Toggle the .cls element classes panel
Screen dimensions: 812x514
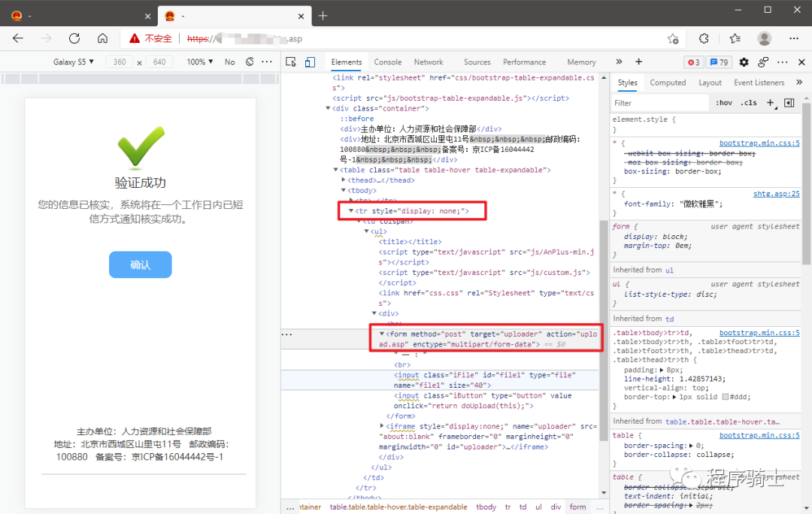(x=749, y=103)
